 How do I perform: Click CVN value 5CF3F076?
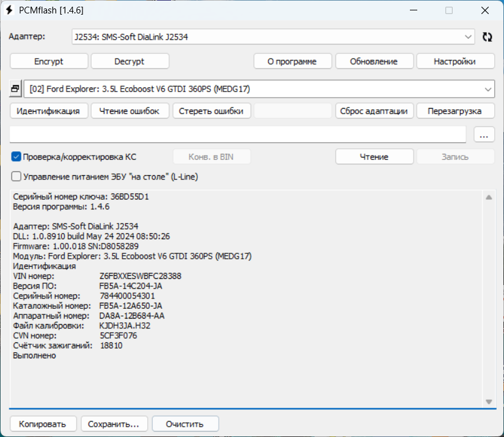click(x=119, y=336)
